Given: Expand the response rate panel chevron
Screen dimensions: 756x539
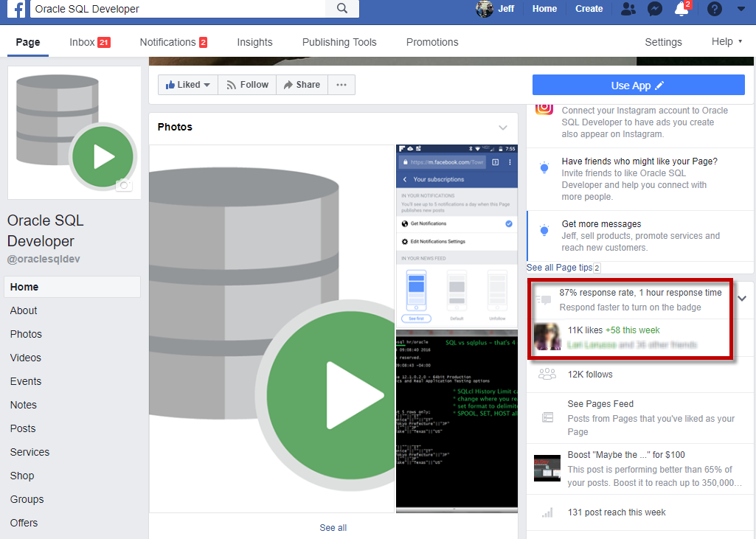Looking at the screenshot, I should click(742, 299).
